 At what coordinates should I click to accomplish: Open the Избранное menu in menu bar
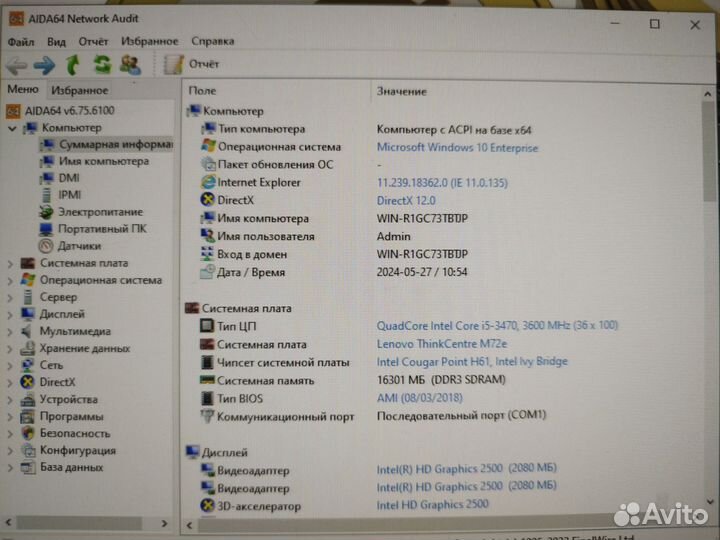coord(150,41)
